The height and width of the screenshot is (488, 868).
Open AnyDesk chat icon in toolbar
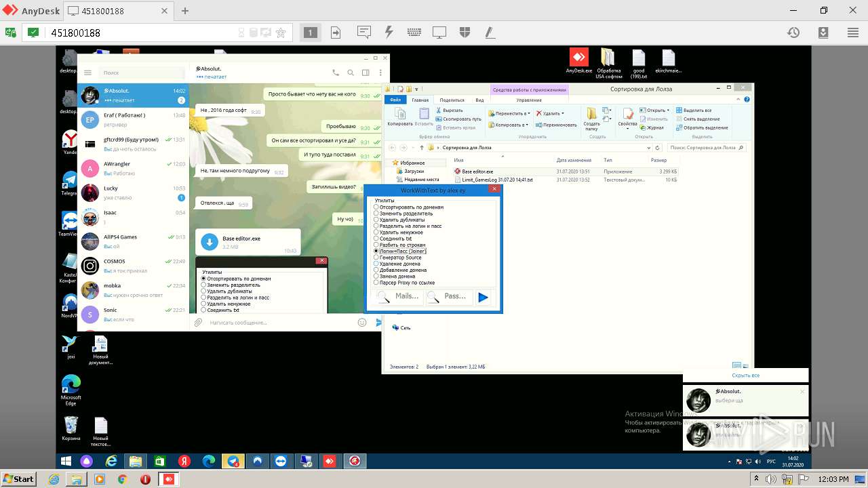pos(363,33)
